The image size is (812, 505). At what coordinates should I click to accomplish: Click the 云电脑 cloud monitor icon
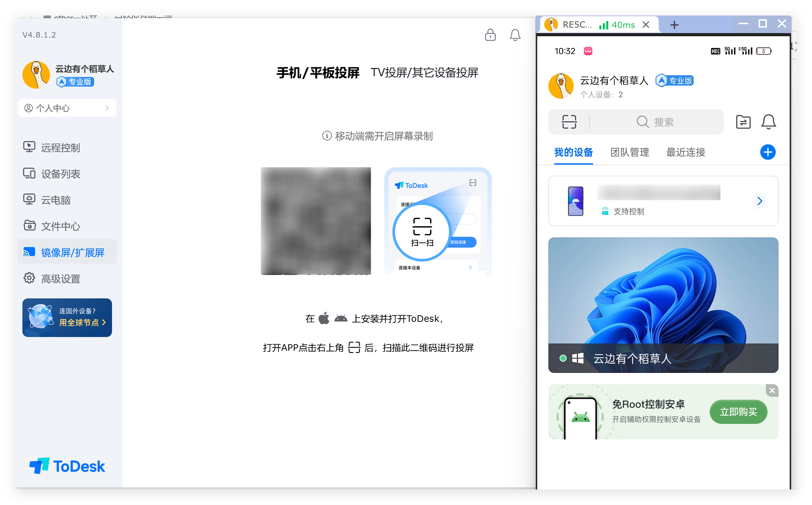[29, 199]
